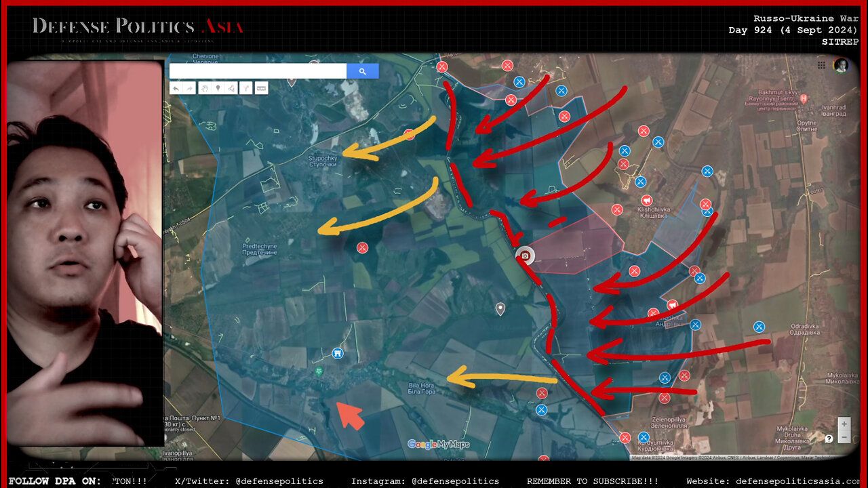Click blue battle marker west of Odradivka
Image resolution: width=868 pixels, height=488 pixels.
pyautogui.click(x=759, y=327)
